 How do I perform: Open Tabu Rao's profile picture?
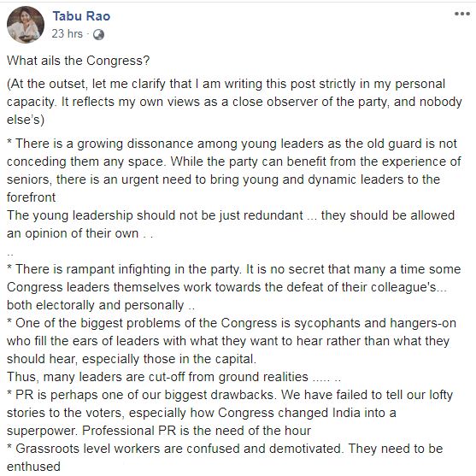pyautogui.click(x=26, y=25)
